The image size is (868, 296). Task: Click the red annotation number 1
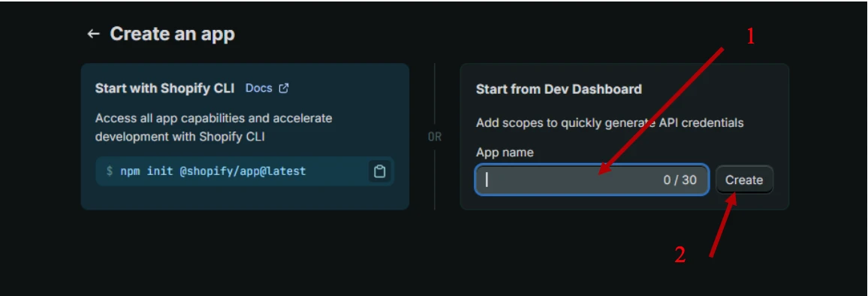click(x=751, y=37)
